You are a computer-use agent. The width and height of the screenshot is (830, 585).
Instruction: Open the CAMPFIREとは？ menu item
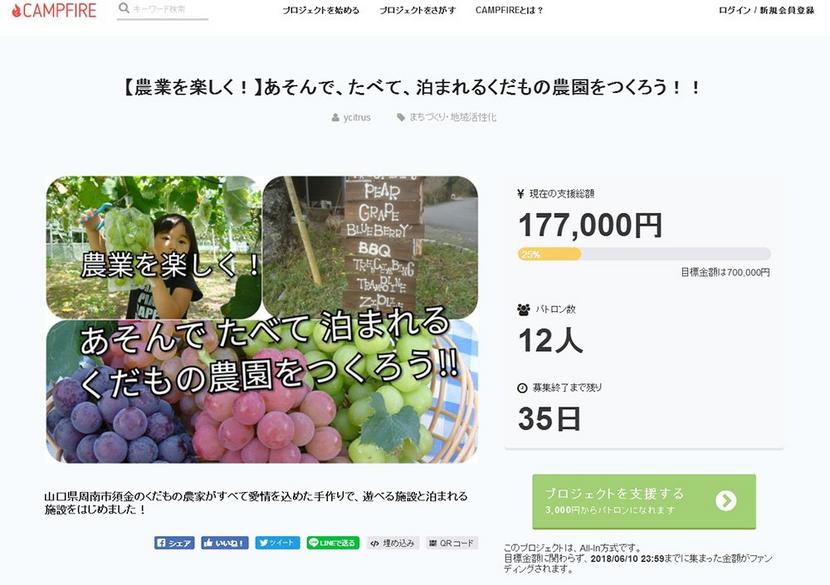509,10
